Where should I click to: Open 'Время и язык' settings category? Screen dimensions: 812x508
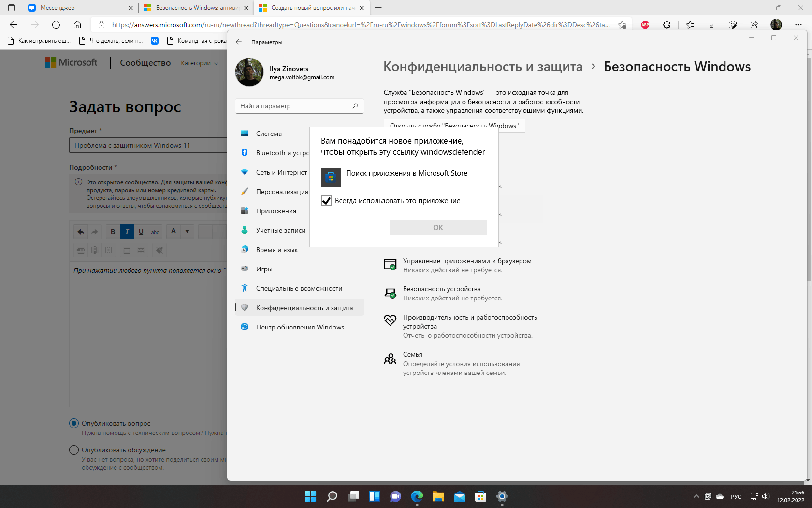pos(299,250)
